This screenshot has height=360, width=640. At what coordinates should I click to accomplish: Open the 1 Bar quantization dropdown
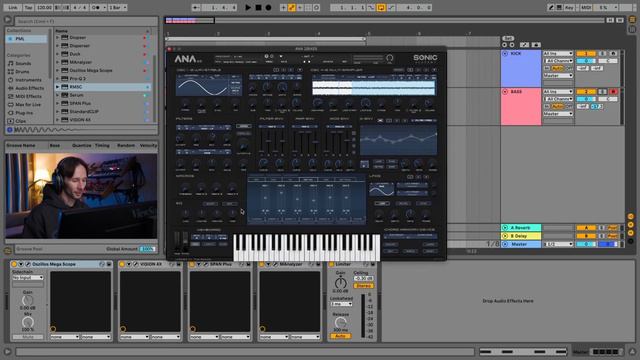click(118, 7)
